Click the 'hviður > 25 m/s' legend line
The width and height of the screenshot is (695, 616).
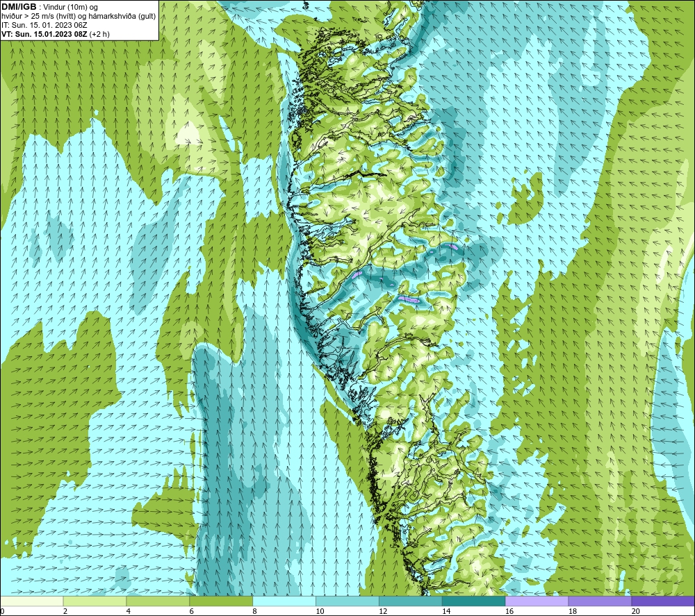(x=79, y=16)
